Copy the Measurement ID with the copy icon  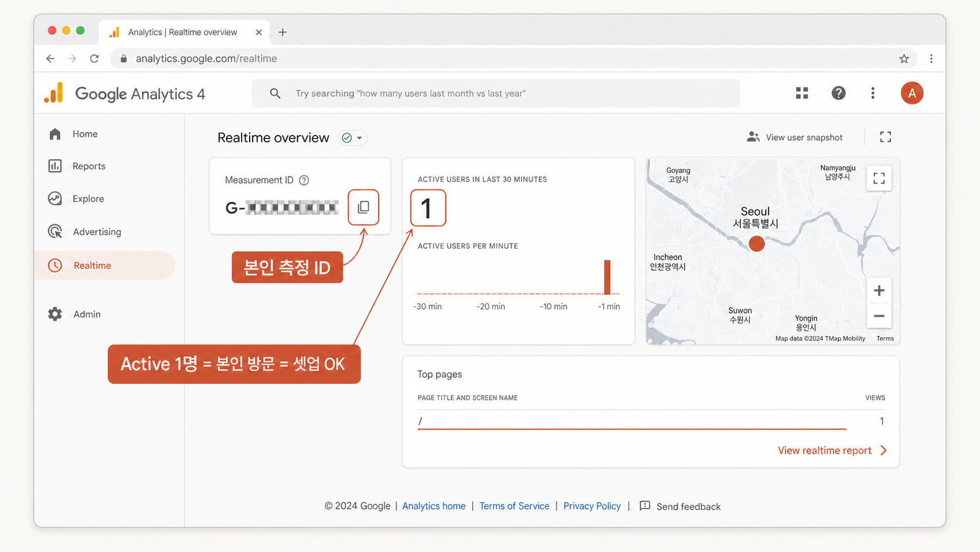[363, 207]
